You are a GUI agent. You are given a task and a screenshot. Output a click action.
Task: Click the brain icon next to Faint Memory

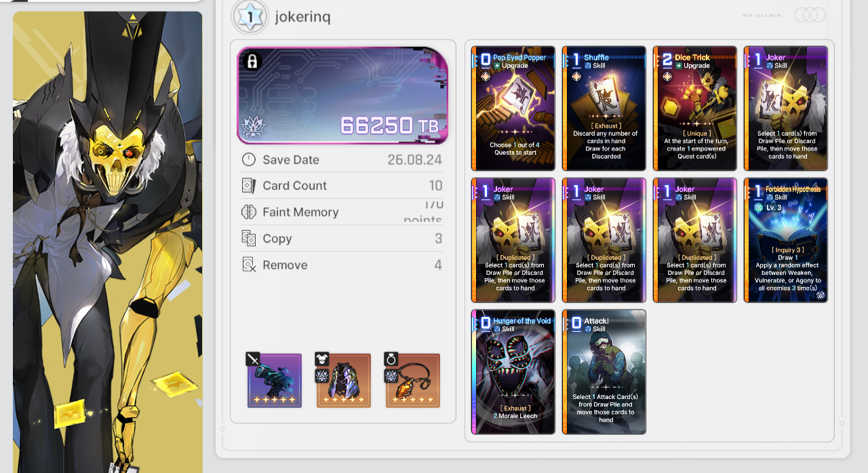pyautogui.click(x=249, y=212)
